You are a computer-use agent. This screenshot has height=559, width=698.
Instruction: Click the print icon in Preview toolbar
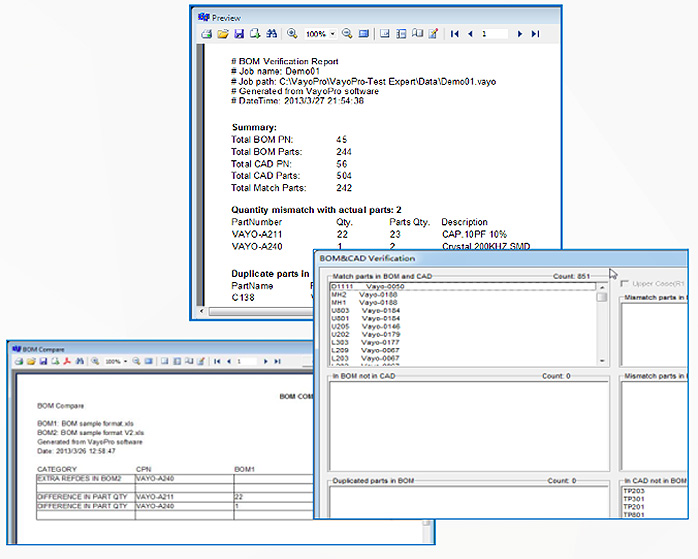click(206, 34)
